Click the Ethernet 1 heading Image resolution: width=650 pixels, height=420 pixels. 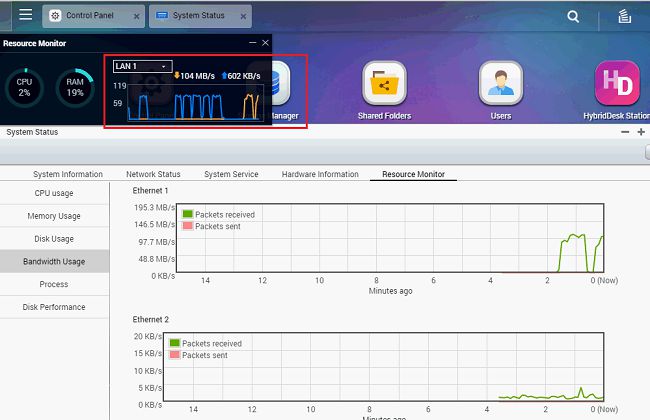point(150,191)
